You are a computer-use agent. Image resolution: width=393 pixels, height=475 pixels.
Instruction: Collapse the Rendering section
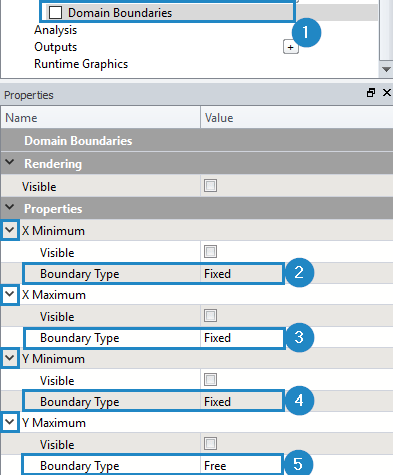click(10, 163)
